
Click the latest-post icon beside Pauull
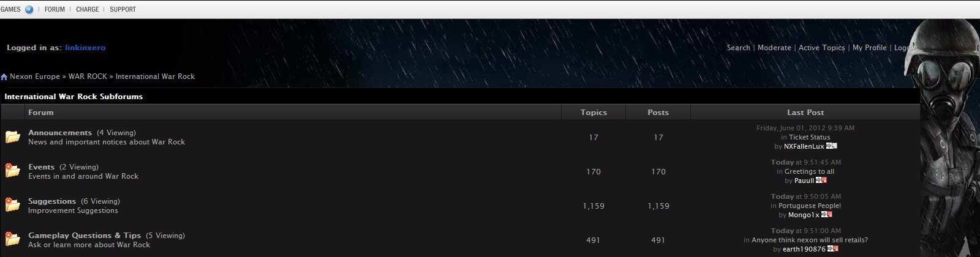821,181
